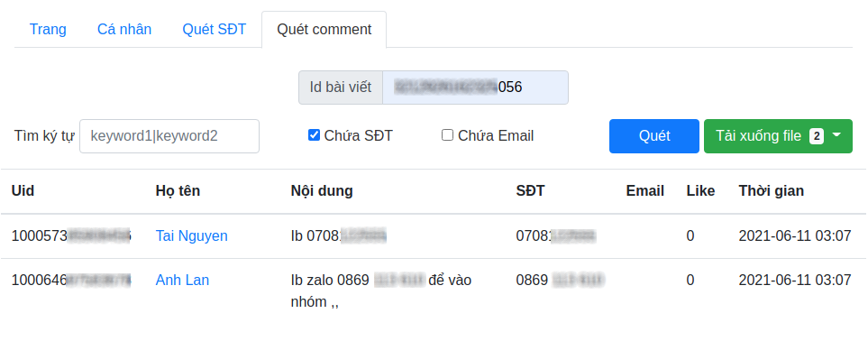Open the Anh Lan profile link
Image resolution: width=868 pixels, height=341 pixels.
point(182,281)
